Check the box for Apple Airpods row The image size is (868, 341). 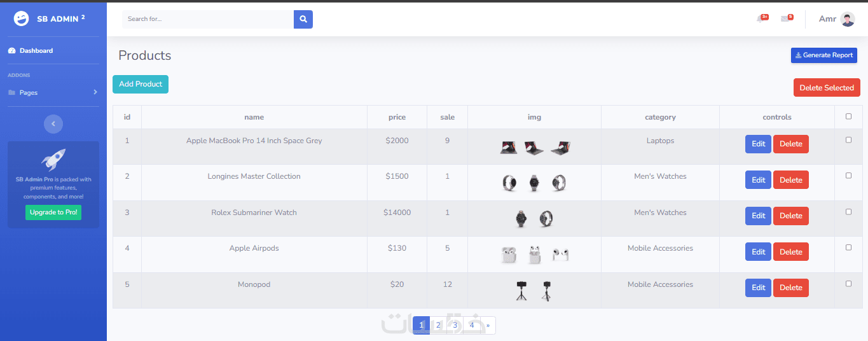[848, 247]
